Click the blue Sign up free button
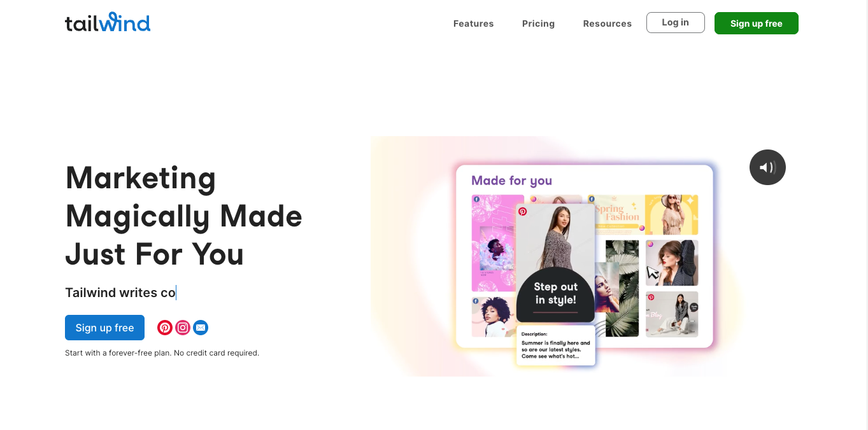This screenshot has width=868, height=430. pos(104,328)
